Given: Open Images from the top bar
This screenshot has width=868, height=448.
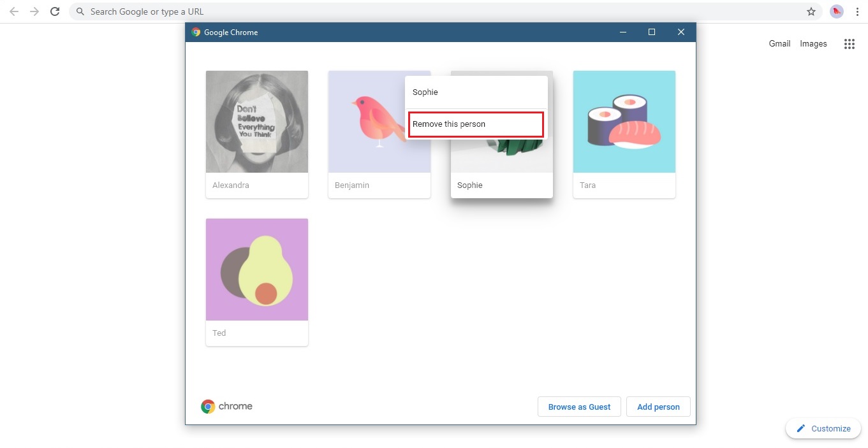Looking at the screenshot, I should pos(813,43).
